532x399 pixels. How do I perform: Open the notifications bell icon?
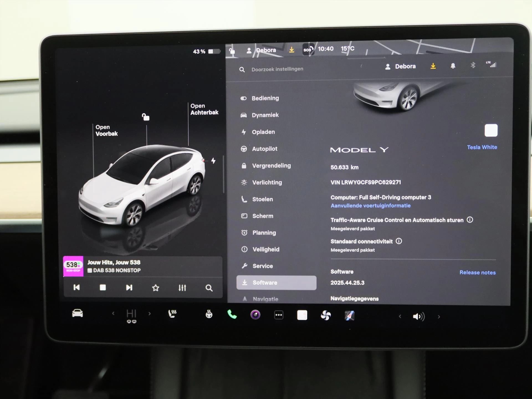(x=453, y=66)
